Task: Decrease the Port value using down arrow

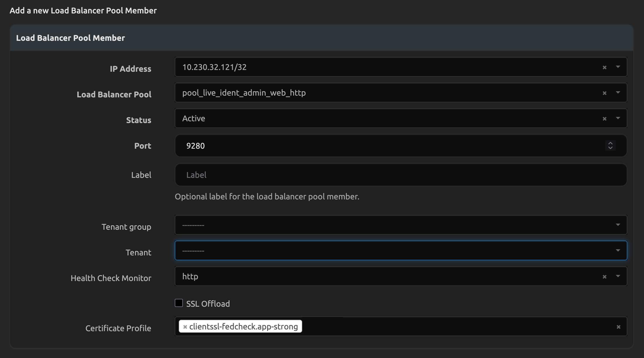Action: click(x=610, y=148)
